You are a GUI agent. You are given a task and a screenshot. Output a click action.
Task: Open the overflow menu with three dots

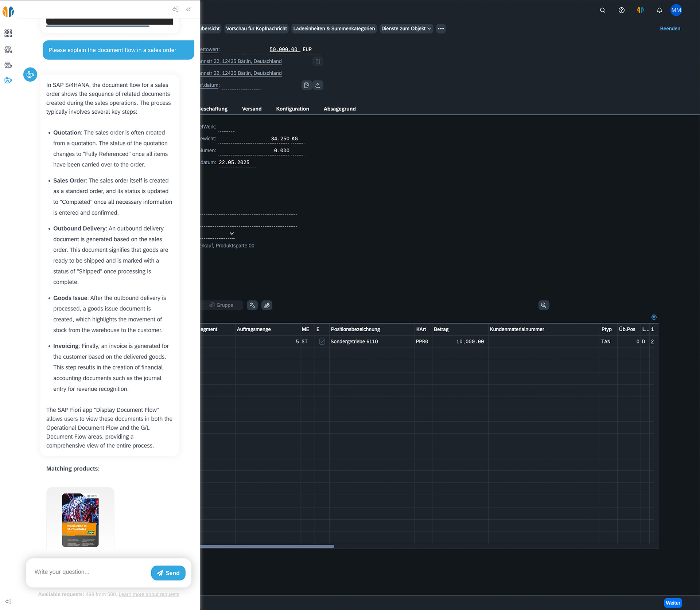pos(441,28)
